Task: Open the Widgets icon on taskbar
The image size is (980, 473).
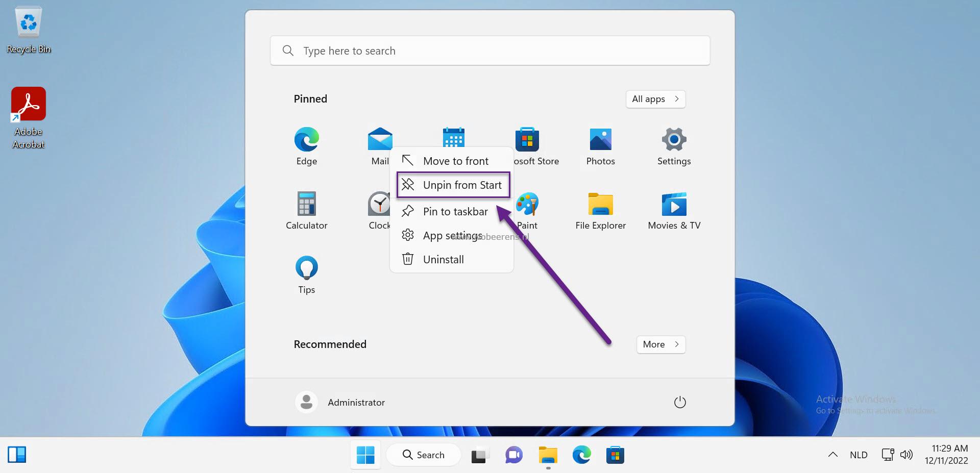Action: [x=17, y=455]
